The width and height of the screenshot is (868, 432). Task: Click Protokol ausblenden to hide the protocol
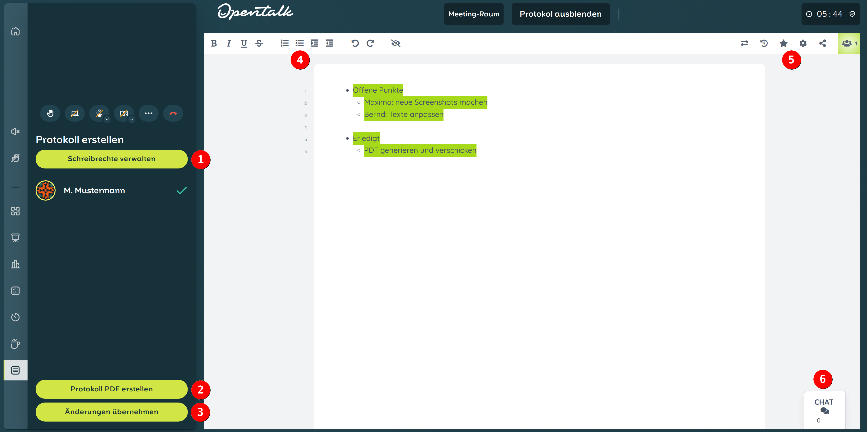click(560, 14)
